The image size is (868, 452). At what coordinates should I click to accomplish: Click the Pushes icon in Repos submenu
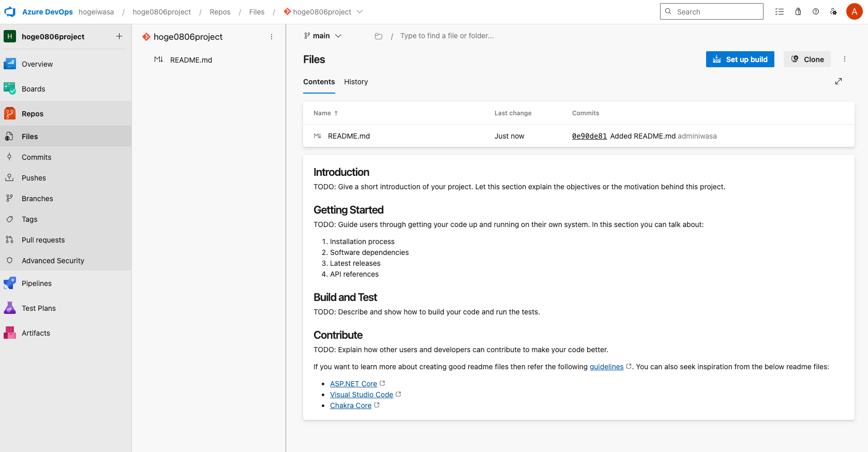9,177
